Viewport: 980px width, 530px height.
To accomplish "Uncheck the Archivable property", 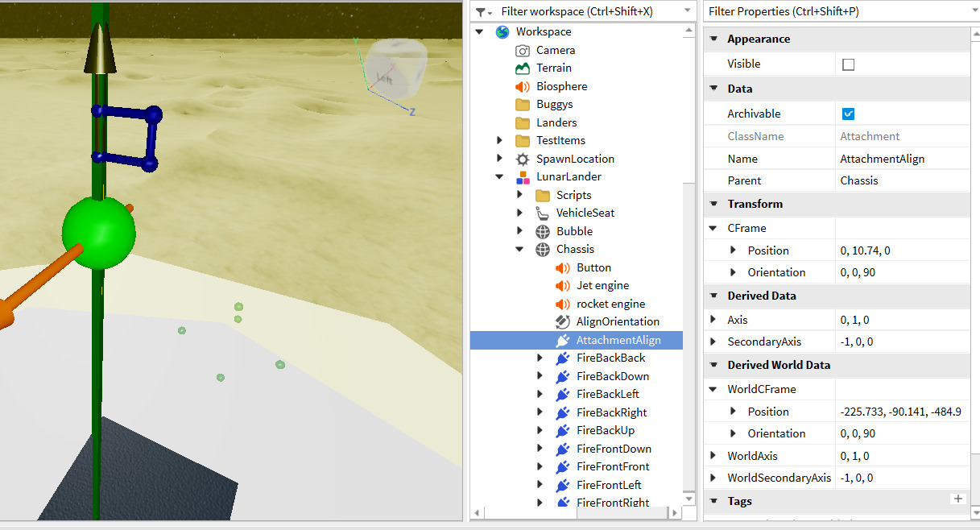I will 848,114.
